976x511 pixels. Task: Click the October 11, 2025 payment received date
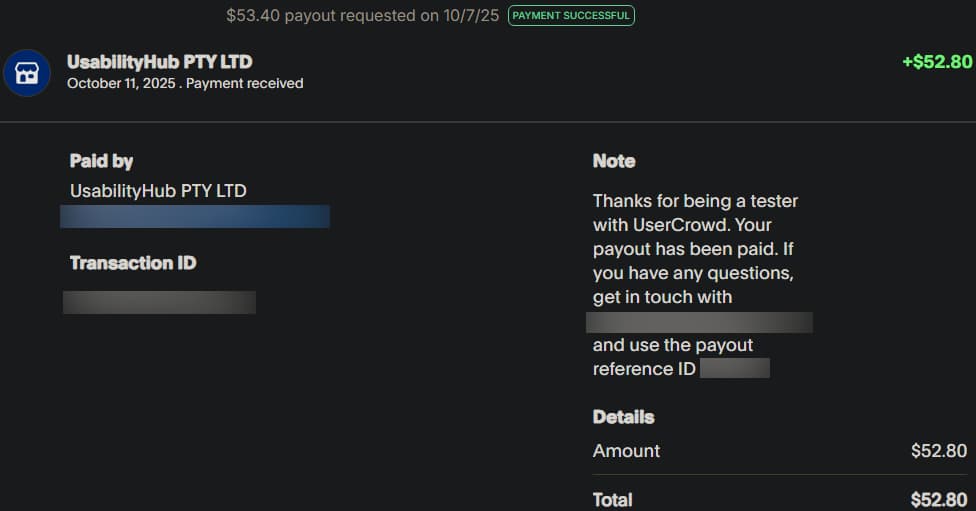pyautogui.click(x=185, y=84)
